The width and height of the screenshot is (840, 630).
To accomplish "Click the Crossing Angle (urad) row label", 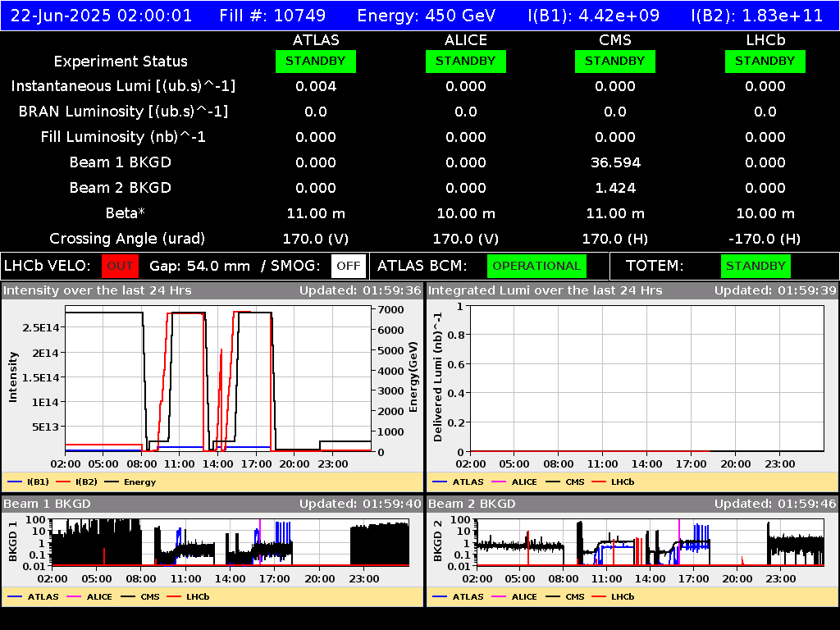I will click(127, 239).
